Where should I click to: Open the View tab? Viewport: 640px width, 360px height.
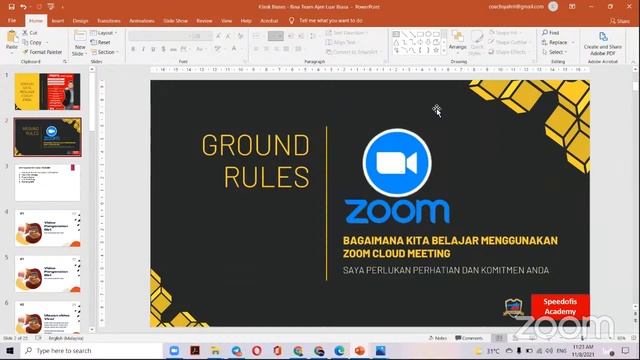[226, 21]
